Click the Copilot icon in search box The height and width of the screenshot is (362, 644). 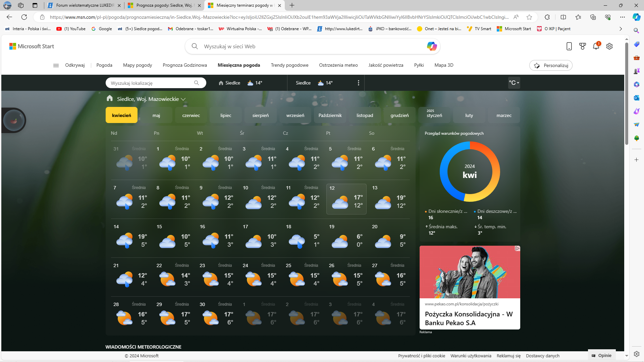(x=432, y=46)
